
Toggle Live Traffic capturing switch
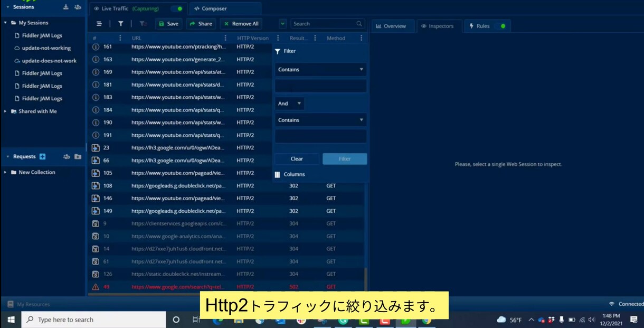tap(177, 8)
